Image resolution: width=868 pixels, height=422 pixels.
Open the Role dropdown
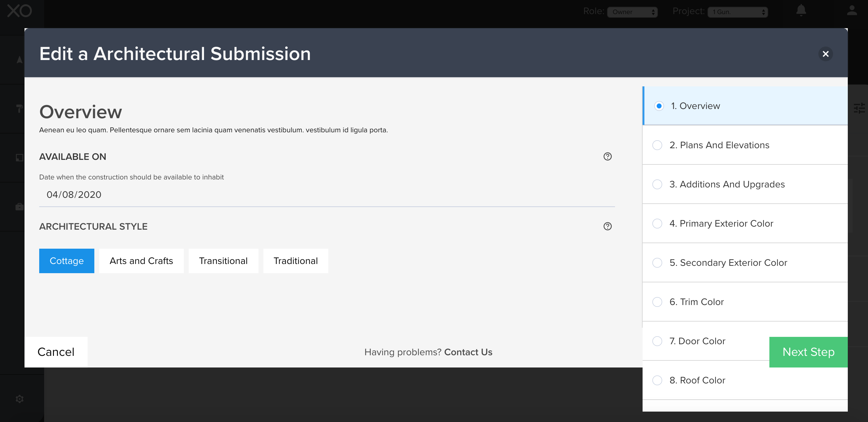pyautogui.click(x=632, y=12)
